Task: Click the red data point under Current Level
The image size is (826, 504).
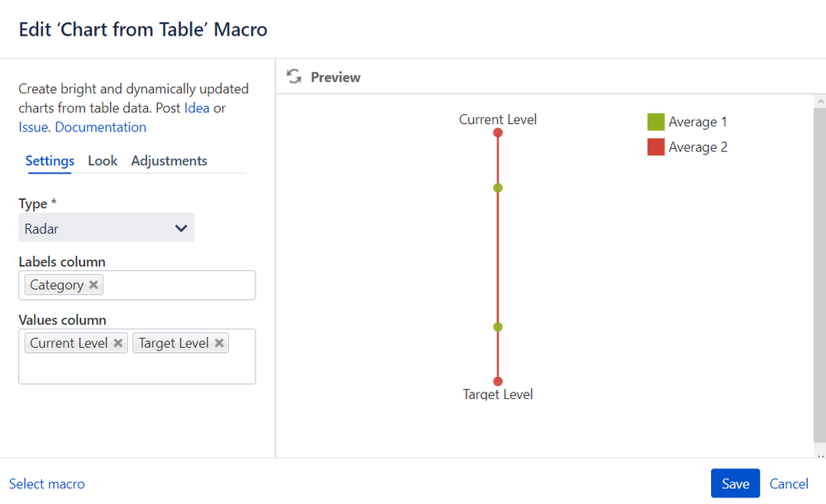Action: 498,132
